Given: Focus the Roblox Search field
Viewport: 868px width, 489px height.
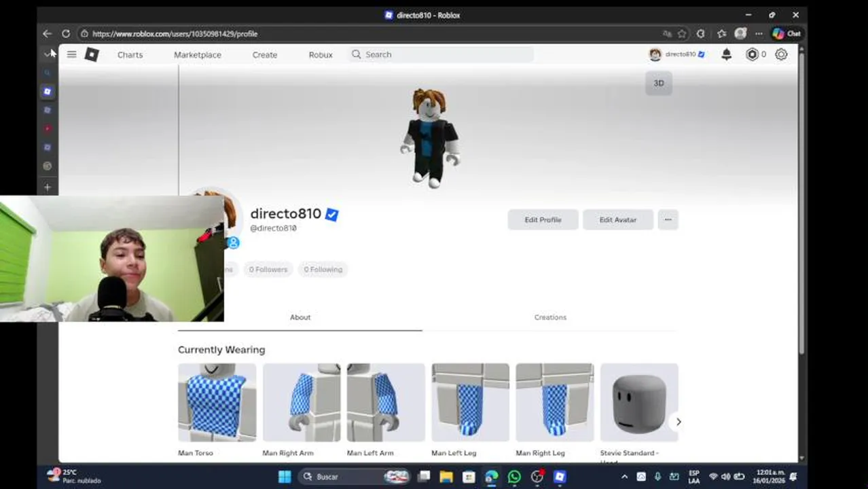Looking at the screenshot, I should (x=441, y=54).
